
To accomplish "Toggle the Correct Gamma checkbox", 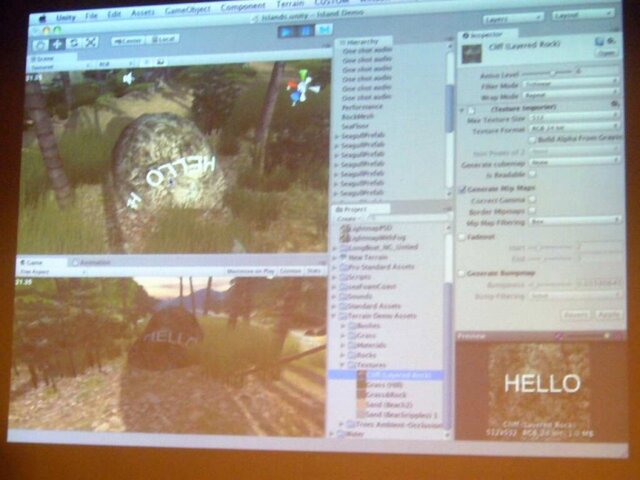I will (x=532, y=199).
